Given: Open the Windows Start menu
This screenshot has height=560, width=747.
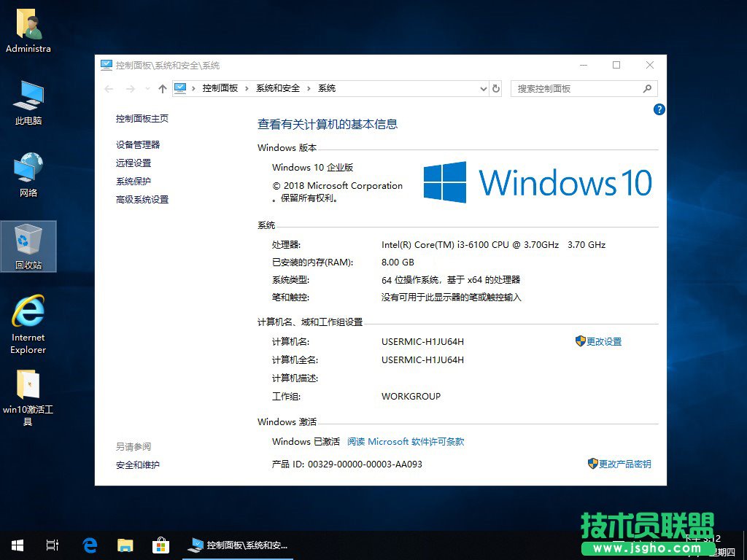Looking at the screenshot, I should point(18,545).
